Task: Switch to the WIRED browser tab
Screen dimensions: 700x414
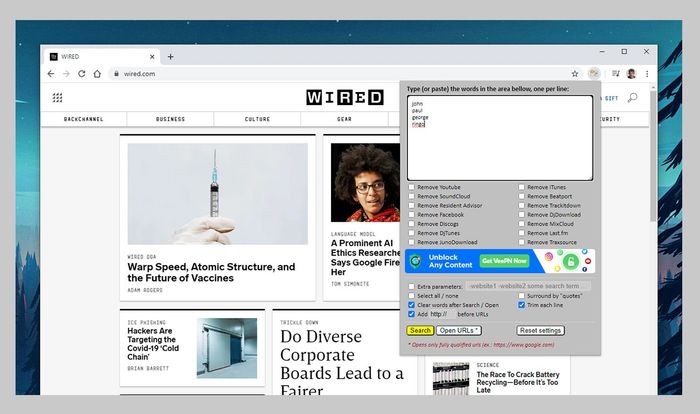Action: click(x=95, y=56)
